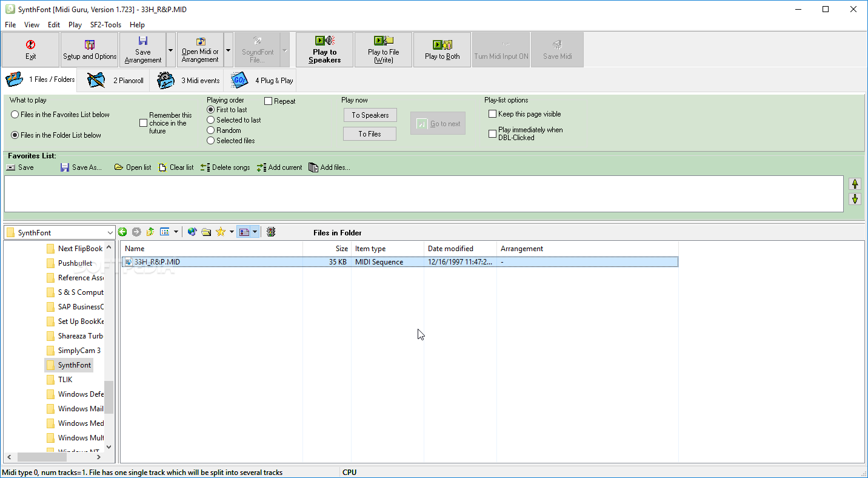The width and height of the screenshot is (868, 478).
Task: Click Save icon in Favorites List
Action: 20,167
